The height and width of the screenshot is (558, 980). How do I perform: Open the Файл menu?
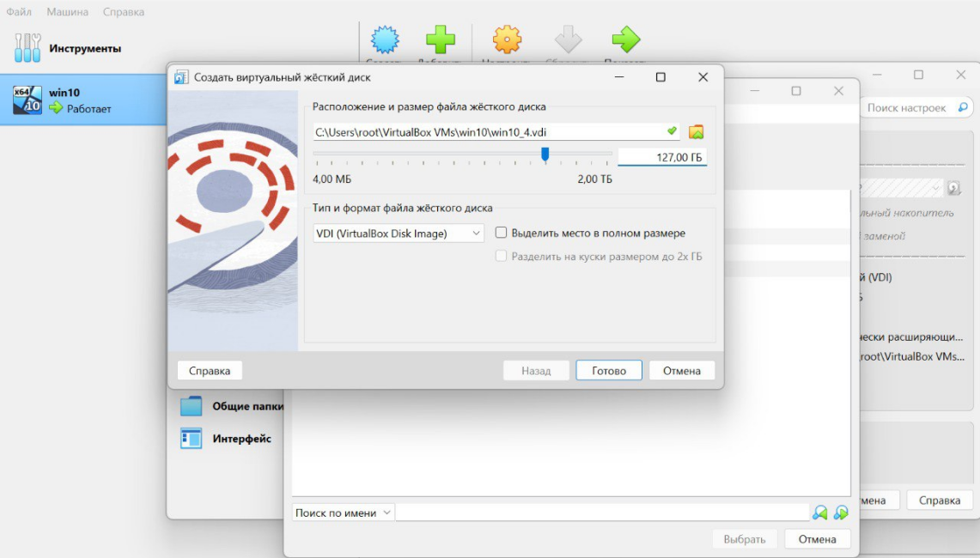coord(19,12)
